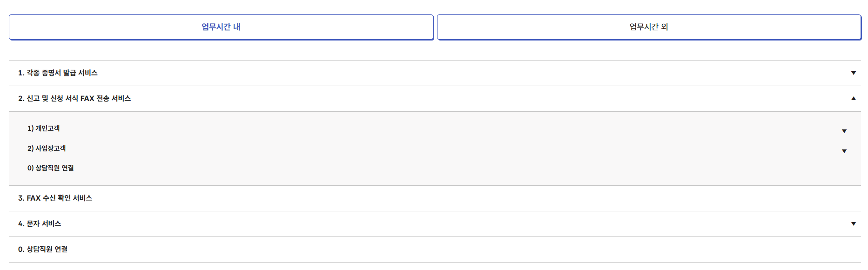
Task: Expand the 4. 문자 서비스 row
Action: point(435,224)
